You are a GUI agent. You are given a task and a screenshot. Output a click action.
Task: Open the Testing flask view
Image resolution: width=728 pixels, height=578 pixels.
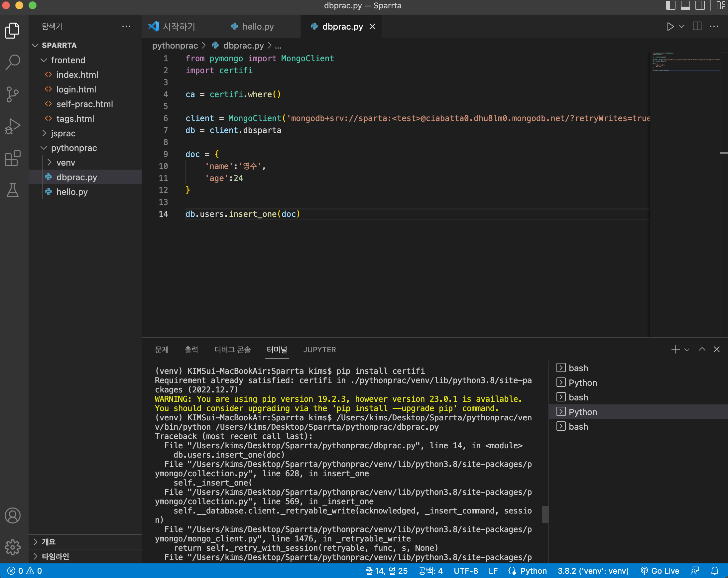tap(13, 190)
